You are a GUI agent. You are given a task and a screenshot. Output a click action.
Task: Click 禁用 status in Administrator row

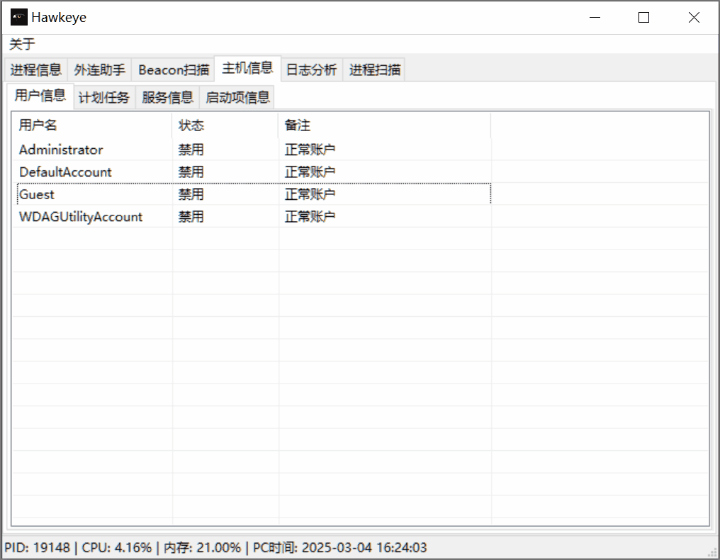[191, 149]
